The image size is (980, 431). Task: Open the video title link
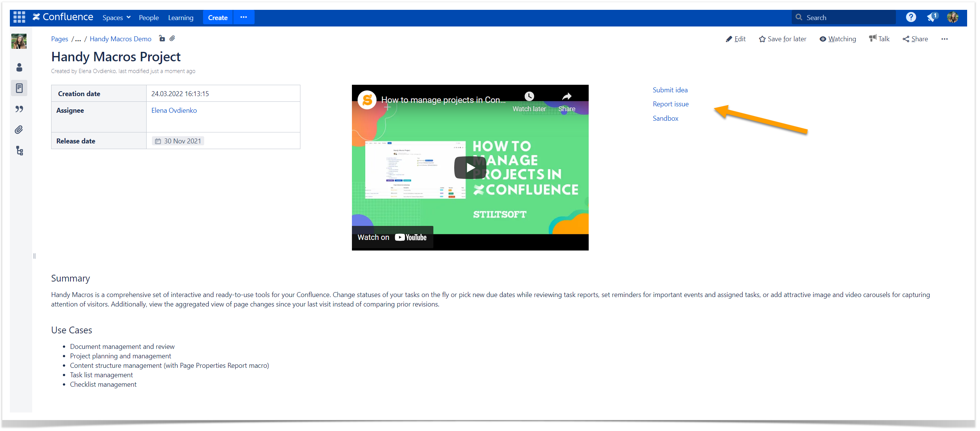pyautogui.click(x=444, y=100)
